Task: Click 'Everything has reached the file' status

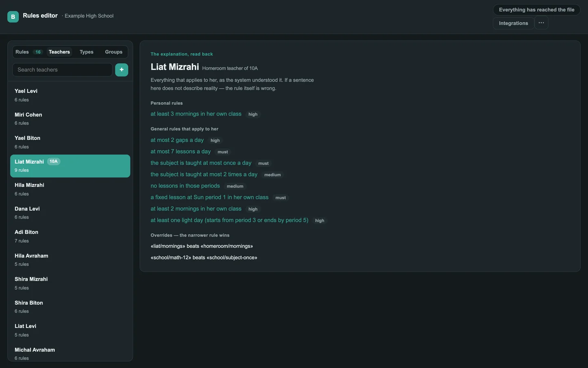Action: pyautogui.click(x=537, y=10)
